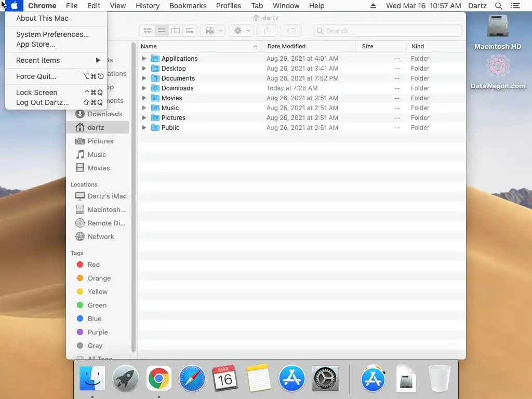Screen dimensions: 532x399
Task: Open Trash from the Dock
Action: tap(440, 378)
